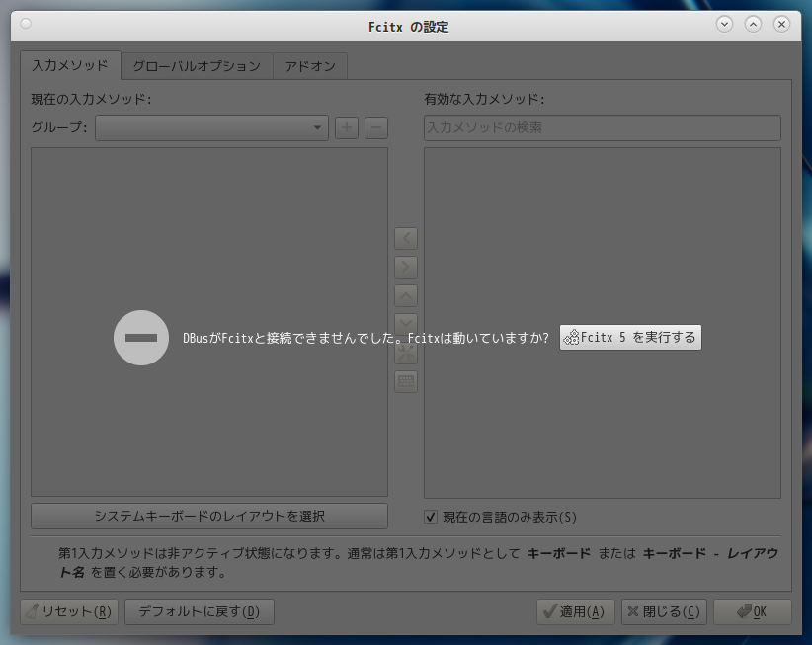Open the アドオン tab
The height and width of the screenshot is (645, 812).
point(310,66)
